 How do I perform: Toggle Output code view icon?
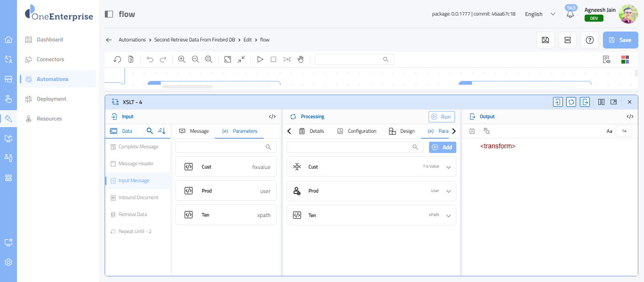click(630, 117)
